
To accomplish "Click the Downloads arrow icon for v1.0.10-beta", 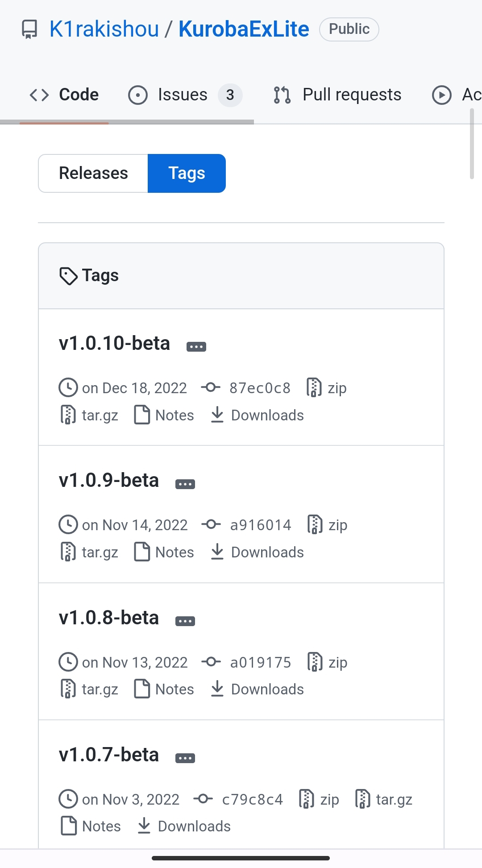I will 217,415.
